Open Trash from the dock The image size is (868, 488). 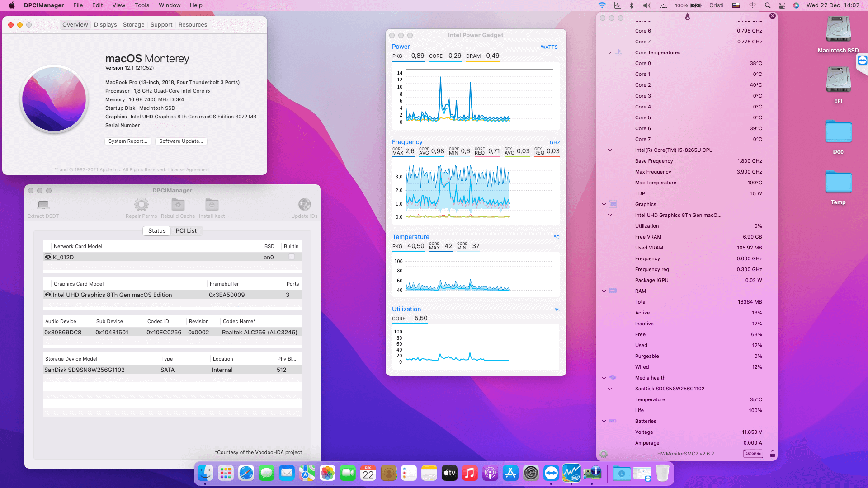click(x=662, y=473)
